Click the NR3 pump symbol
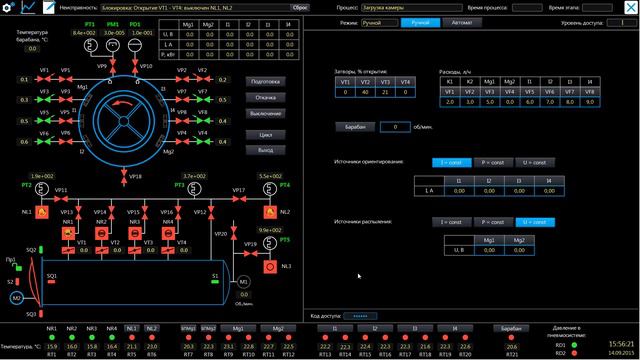The height and width of the screenshot is (360, 640). pyautogui.click(x=135, y=233)
